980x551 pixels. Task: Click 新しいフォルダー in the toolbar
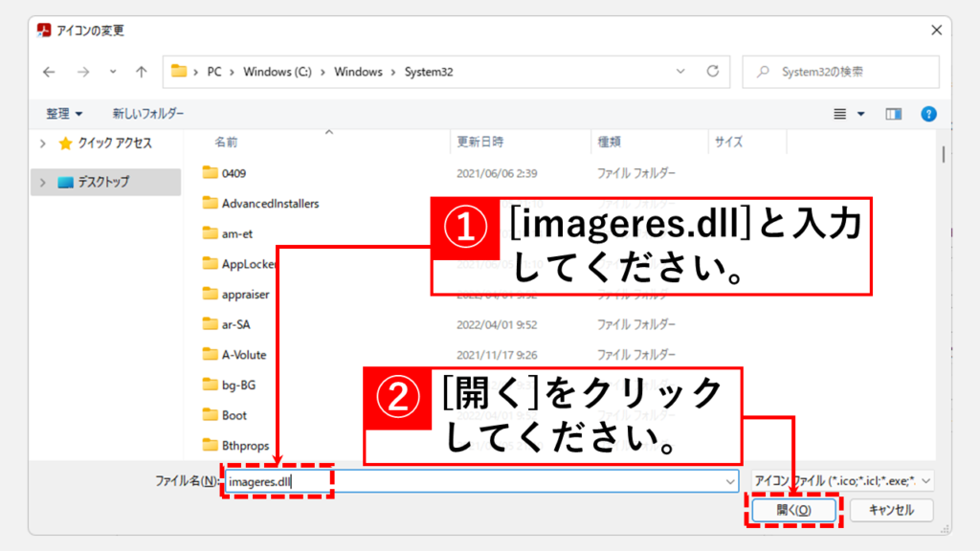pyautogui.click(x=148, y=114)
